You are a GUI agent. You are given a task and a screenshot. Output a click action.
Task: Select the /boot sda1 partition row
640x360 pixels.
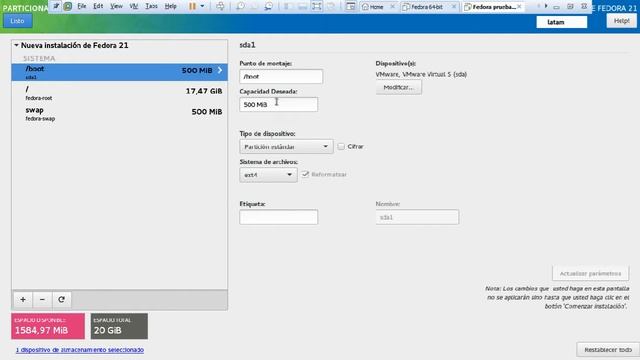120,72
